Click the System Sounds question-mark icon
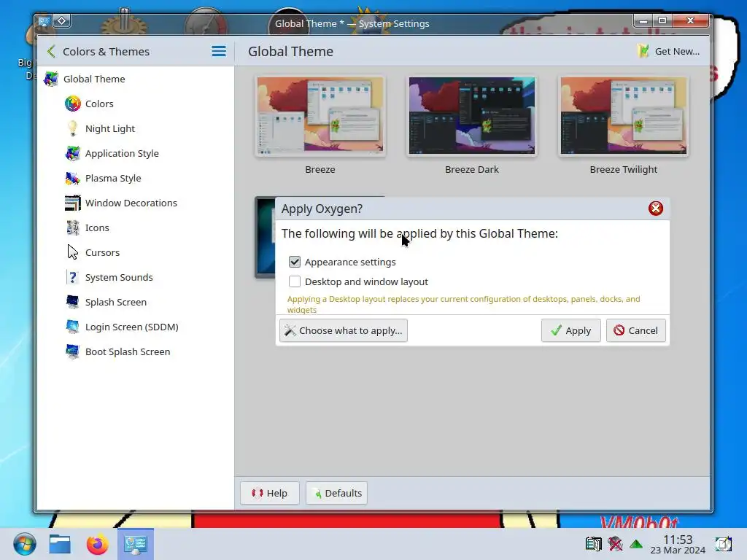Image resolution: width=747 pixels, height=560 pixels. (x=73, y=277)
